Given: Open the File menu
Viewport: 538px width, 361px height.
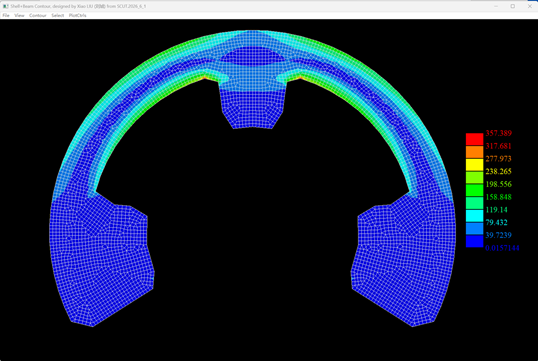Looking at the screenshot, I should click(6, 15).
